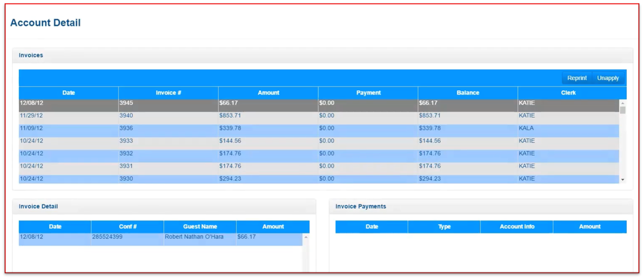Select invoice 3936 by clerk KALA
Image resolution: width=644 pixels, height=279 pixels.
pyautogui.click(x=168, y=128)
